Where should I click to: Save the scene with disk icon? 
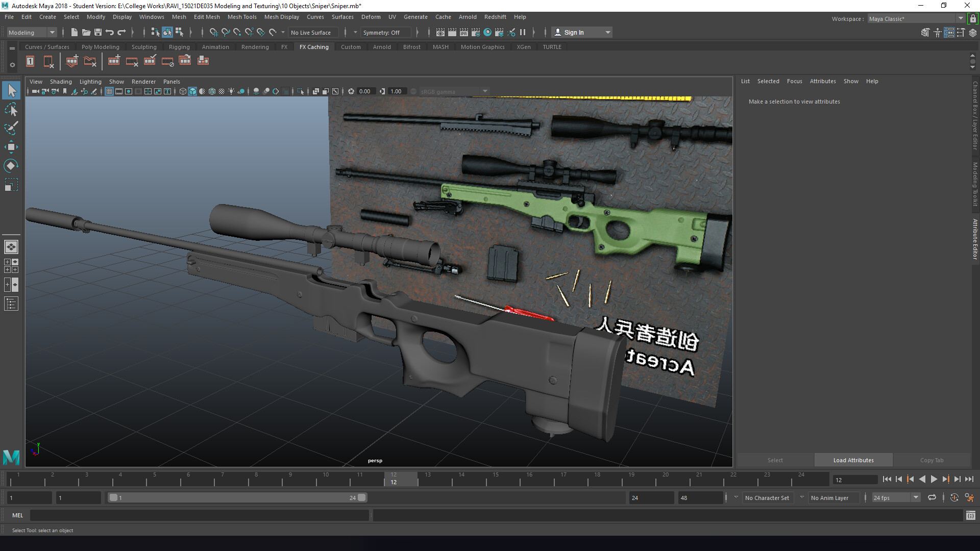tap(98, 32)
